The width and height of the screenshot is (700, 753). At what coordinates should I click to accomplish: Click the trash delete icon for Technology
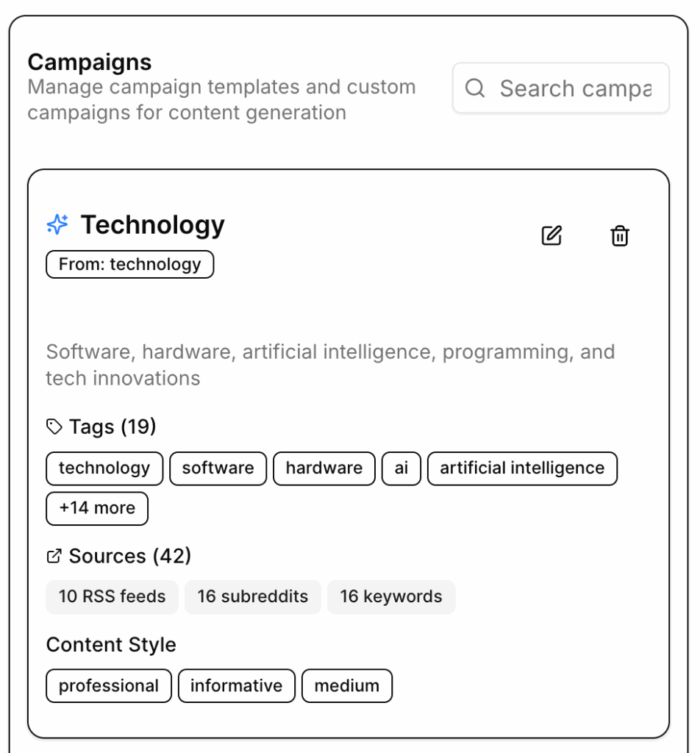click(620, 236)
